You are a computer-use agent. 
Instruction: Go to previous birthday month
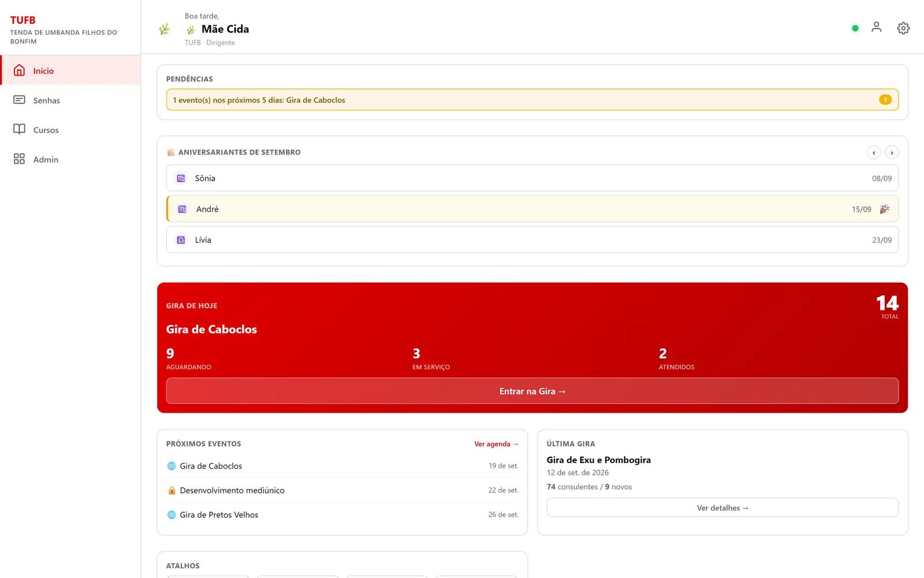pyautogui.click(x=874, y=153)
